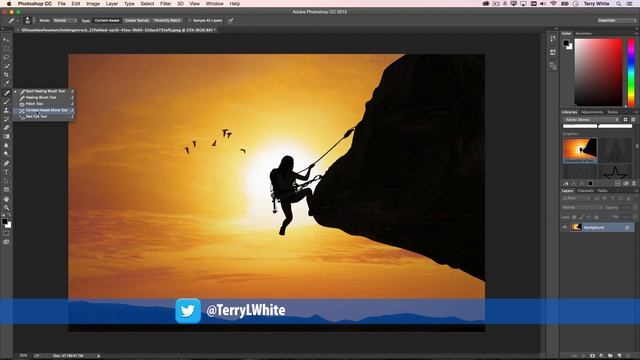Screen dimensions: 640x360
Task: Select the History Brush tool
Action: tap(6, 119)
